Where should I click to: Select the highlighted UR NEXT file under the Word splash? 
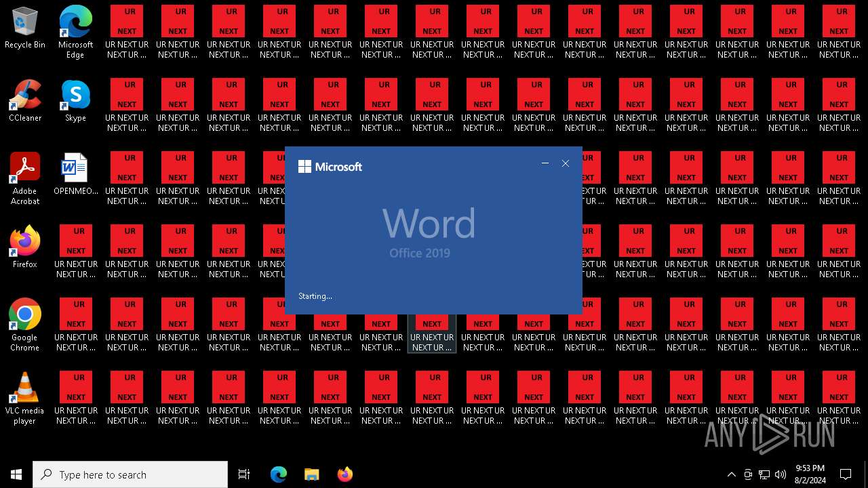coord(432,333)
